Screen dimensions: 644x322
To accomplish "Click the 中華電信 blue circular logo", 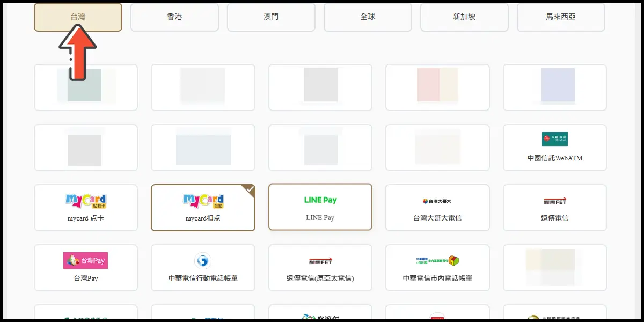I will [203, 261].
